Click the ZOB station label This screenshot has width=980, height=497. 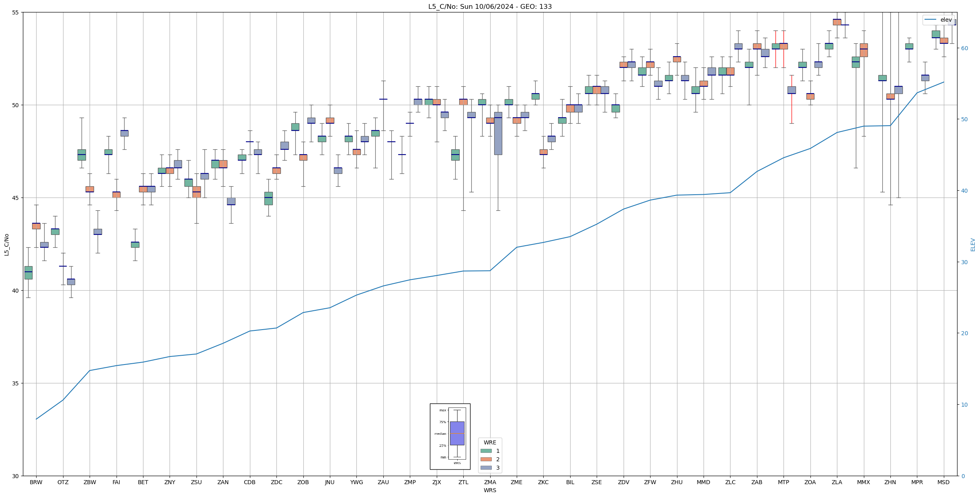(303, 482)
